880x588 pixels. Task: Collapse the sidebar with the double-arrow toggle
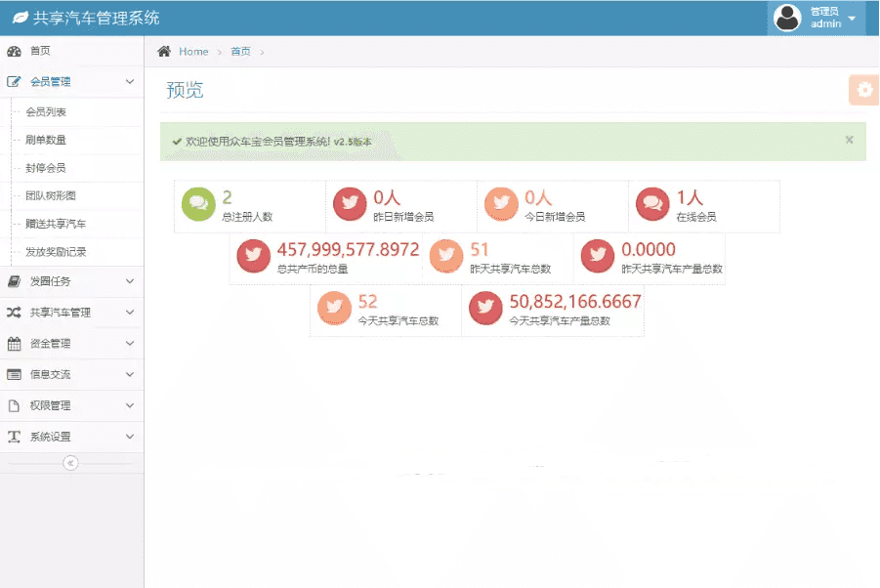70,463
